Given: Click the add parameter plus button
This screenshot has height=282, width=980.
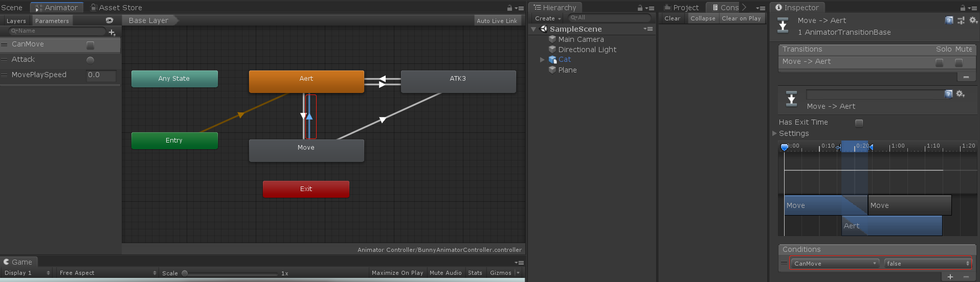Looking at the screenshot, I should click(112, 32).
